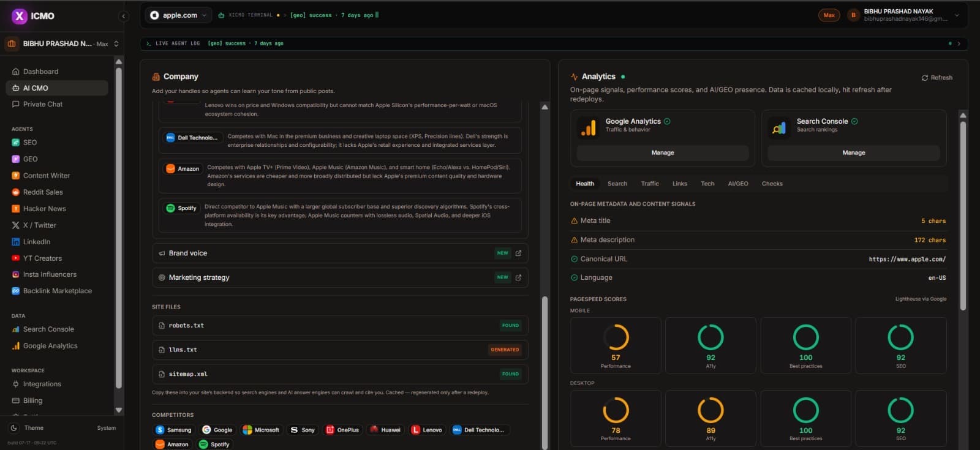Click the sidebar scroll-down arrow
Screen dimensions: 980x450
(119, 410)
